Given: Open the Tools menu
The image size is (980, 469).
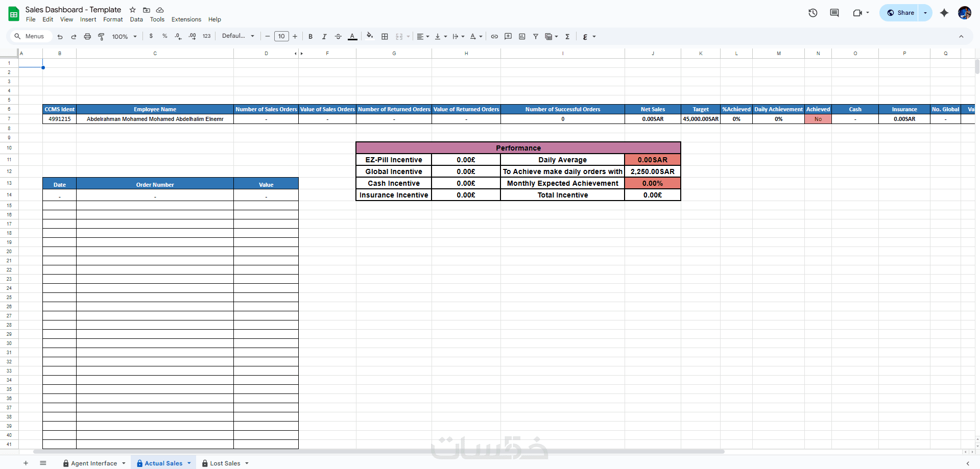Looking at the screenshot, I should click(157, 19).
